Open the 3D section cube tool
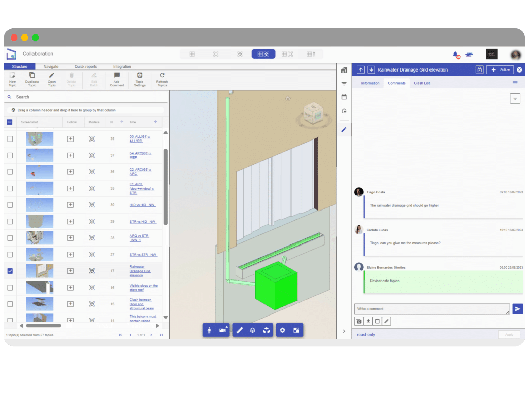Image resolution: width=529 pixels, height=420 pixels. (x=267, y=330)
